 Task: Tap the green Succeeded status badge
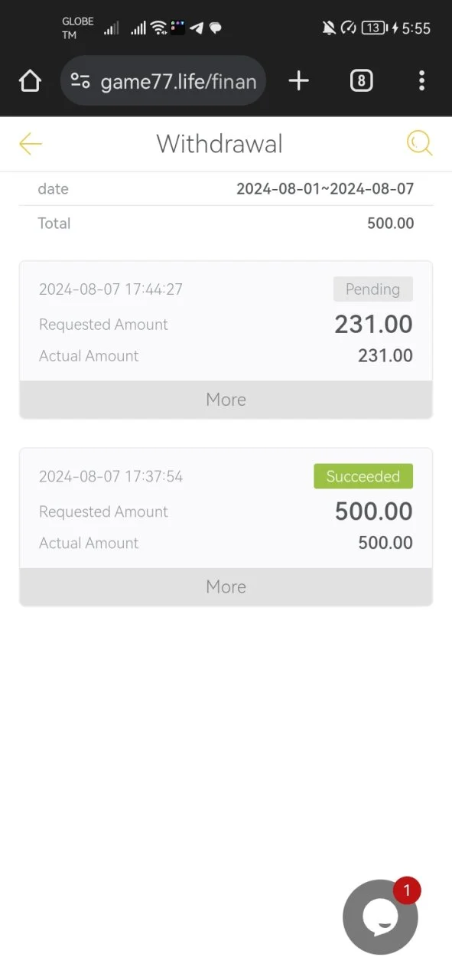(x=363, y=476)
